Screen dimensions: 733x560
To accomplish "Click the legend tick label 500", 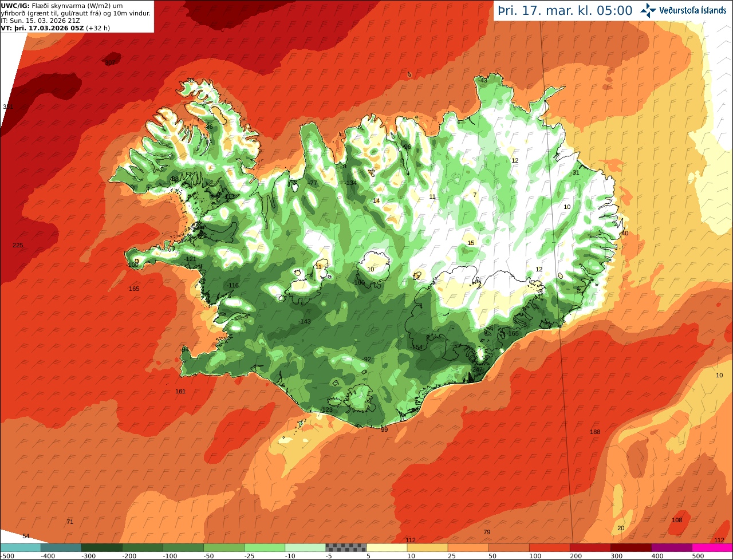I will (698, 556).
